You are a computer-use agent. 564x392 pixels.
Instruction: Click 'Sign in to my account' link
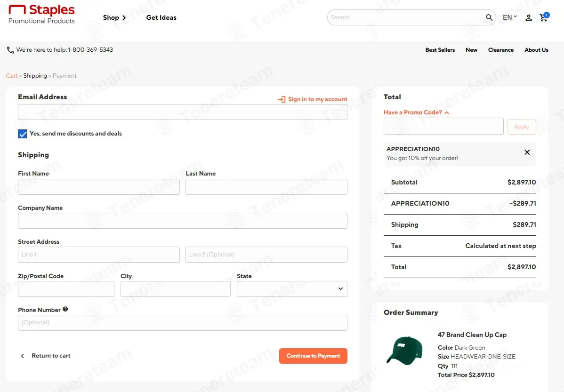[x=318, y=99]
